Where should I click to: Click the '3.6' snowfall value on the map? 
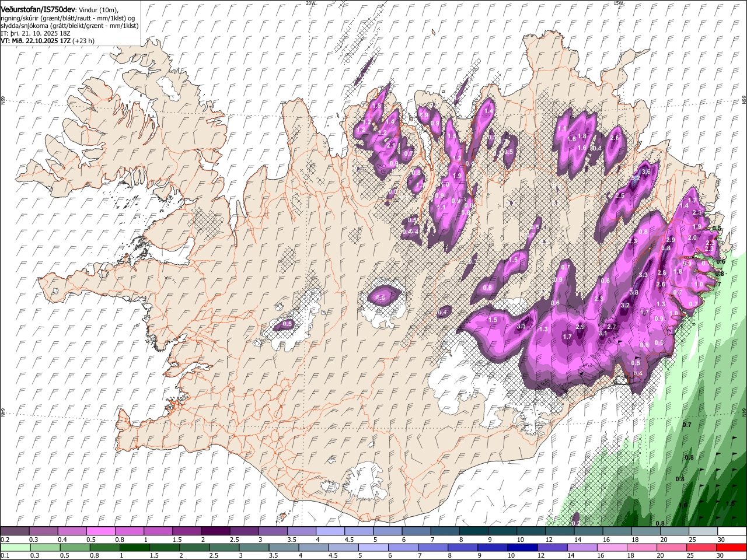tap(645, 172)
